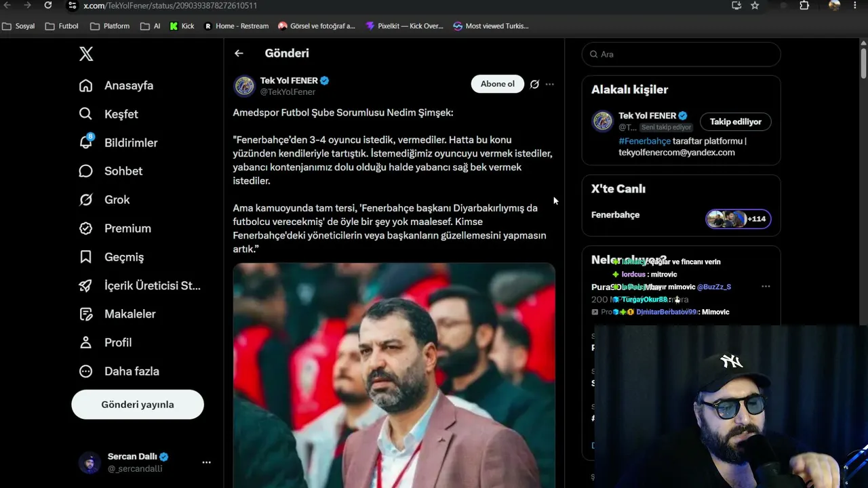The image size is (868, 488).
Task: Select the Makaleler menu label
Action: click(130, 314)
